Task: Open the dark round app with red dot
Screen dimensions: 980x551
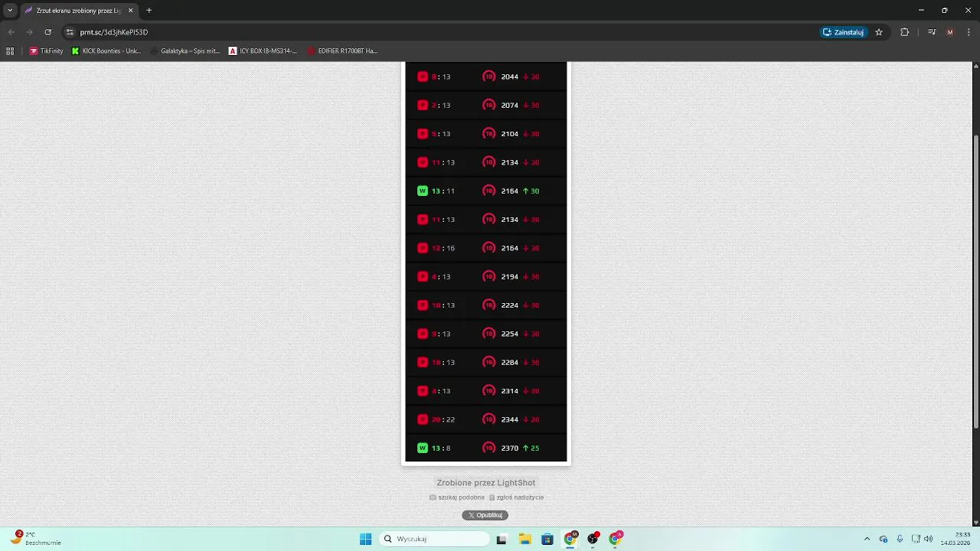Action: 593,539
